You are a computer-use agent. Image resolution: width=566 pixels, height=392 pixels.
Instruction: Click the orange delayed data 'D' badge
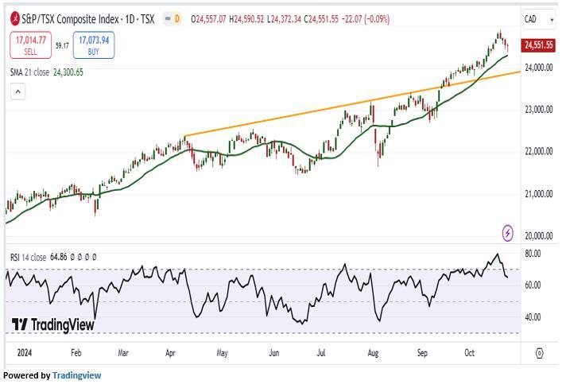176,17
